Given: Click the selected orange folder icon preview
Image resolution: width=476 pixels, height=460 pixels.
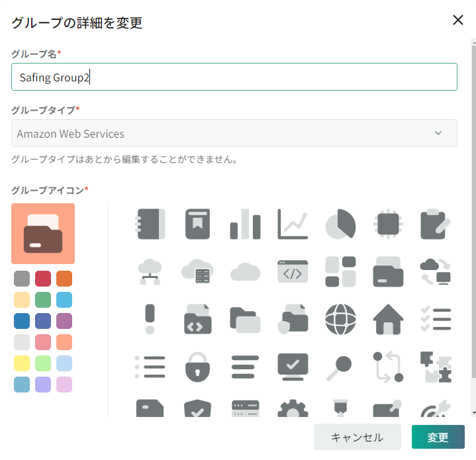Looking at the screenshot, I should [x=43, y=234].
